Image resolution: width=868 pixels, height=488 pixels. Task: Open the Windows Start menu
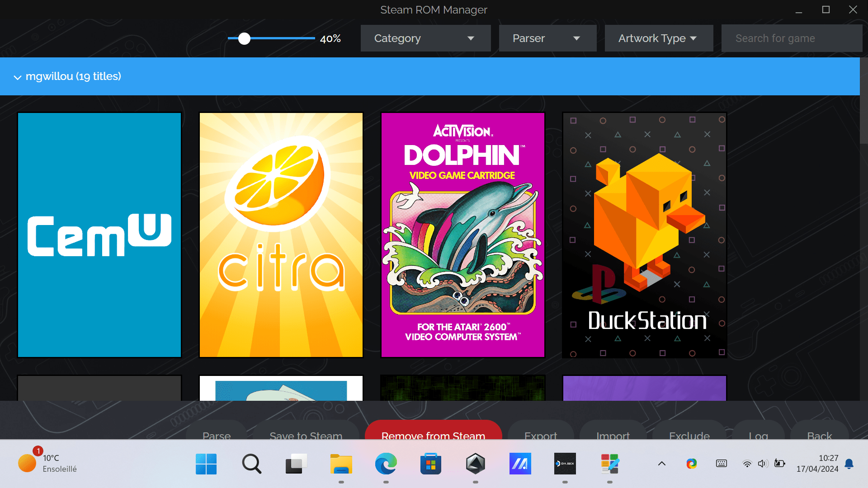coord(206,464)
